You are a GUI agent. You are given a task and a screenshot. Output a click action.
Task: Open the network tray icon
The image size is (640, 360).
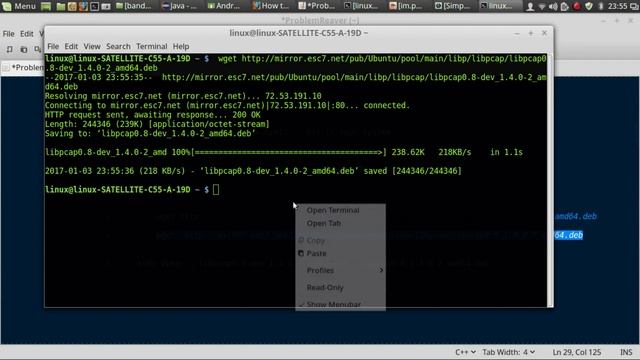(x=542, y=6)
